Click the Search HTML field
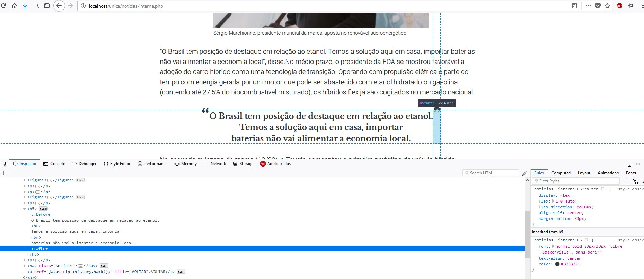Screen dimensions: 644x279 pos(490,173)
